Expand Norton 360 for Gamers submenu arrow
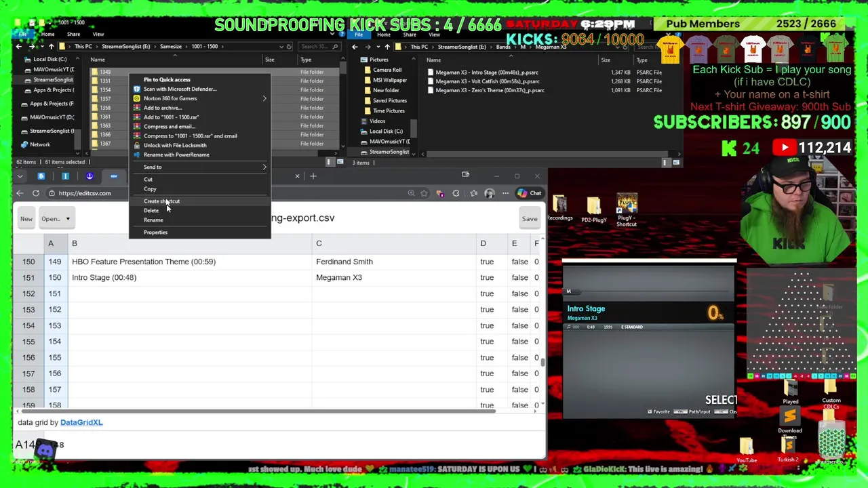This screenshot has width=868, height=488. [264, 98]
